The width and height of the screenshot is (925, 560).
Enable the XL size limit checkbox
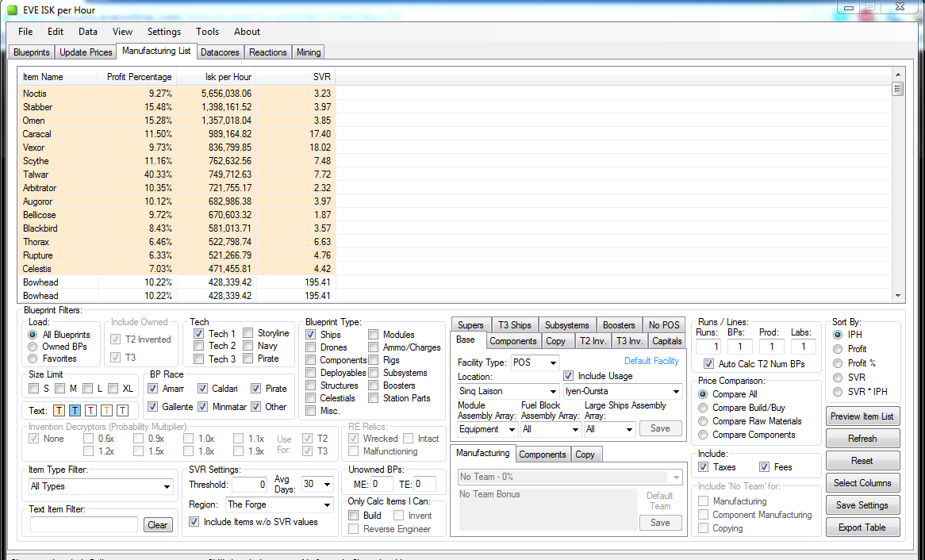pos(113,389)
